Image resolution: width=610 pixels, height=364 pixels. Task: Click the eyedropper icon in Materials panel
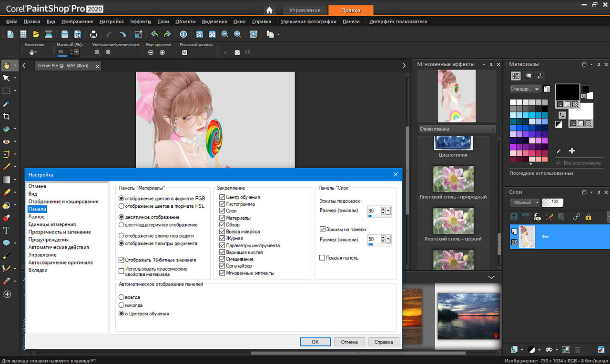click(559, 151)
